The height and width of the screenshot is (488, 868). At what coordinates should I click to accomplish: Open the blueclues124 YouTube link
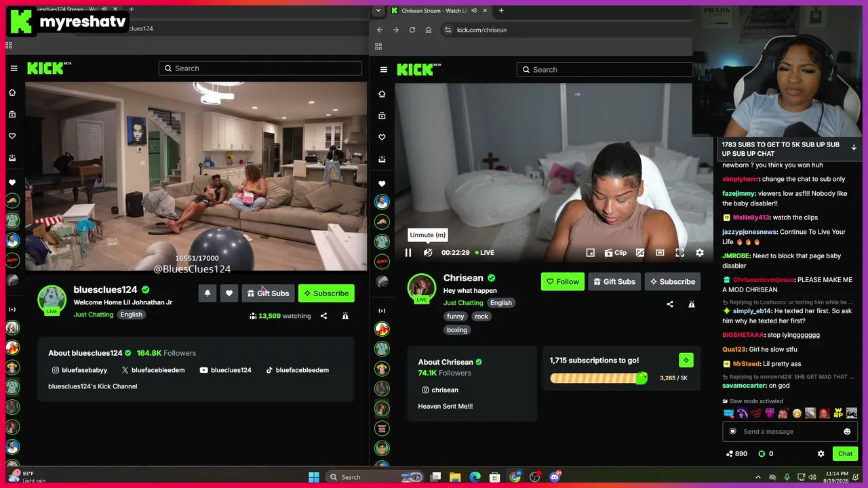click(x=226, y=370)
